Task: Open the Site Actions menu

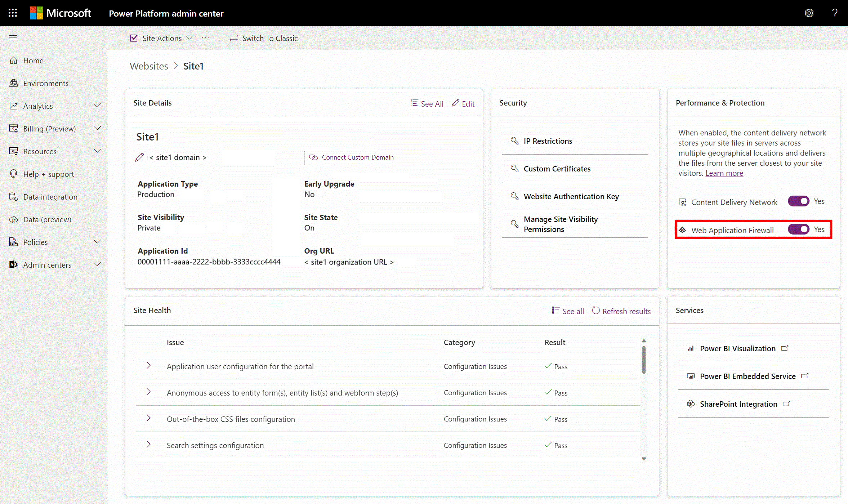Action: (162, 38)
